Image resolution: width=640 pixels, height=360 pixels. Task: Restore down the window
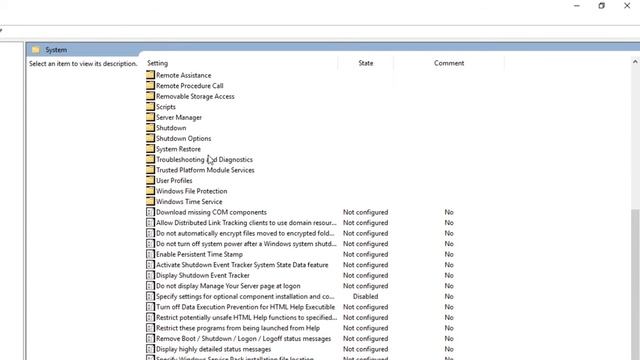[602, 6]
